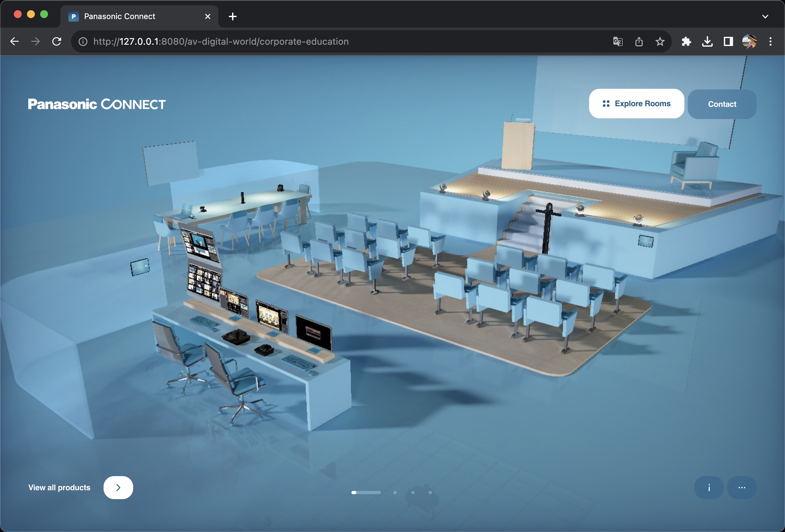Select the third carousel dot indicator

pyautogui.click(x=413, y=493)
